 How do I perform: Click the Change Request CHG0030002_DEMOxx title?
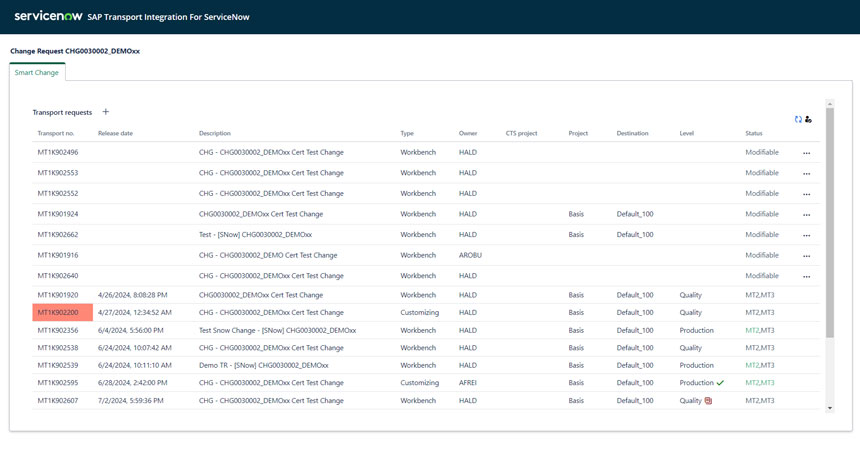(x=75, y=51)
